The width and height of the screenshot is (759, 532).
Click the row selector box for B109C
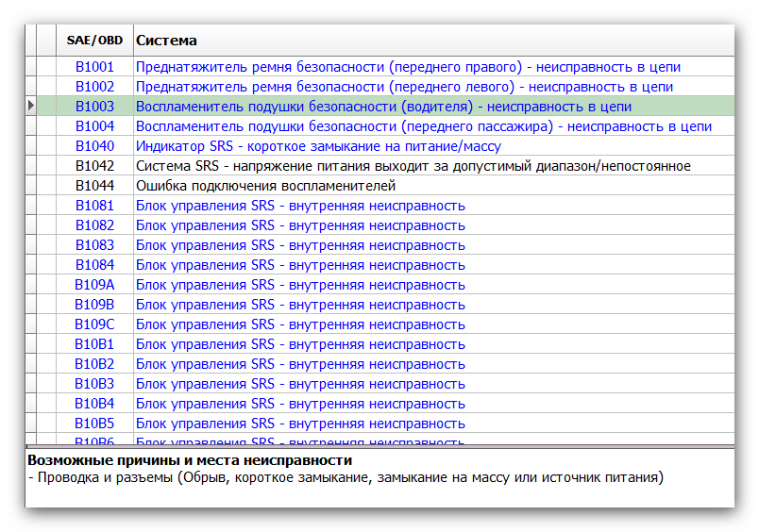[31, 324]
